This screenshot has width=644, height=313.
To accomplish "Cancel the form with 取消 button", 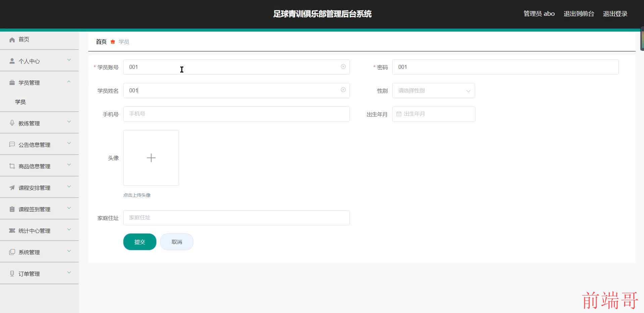I will pyautogui.click(x=177, y=242).
